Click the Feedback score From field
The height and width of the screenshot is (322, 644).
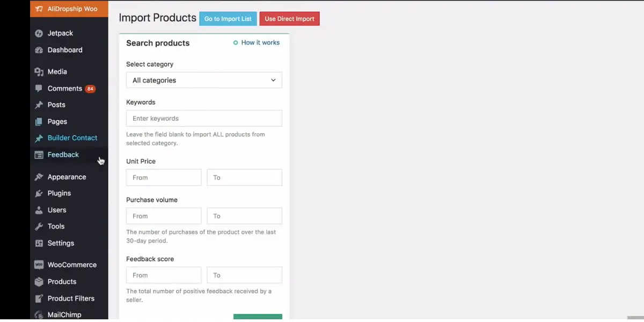coord(164,275)
